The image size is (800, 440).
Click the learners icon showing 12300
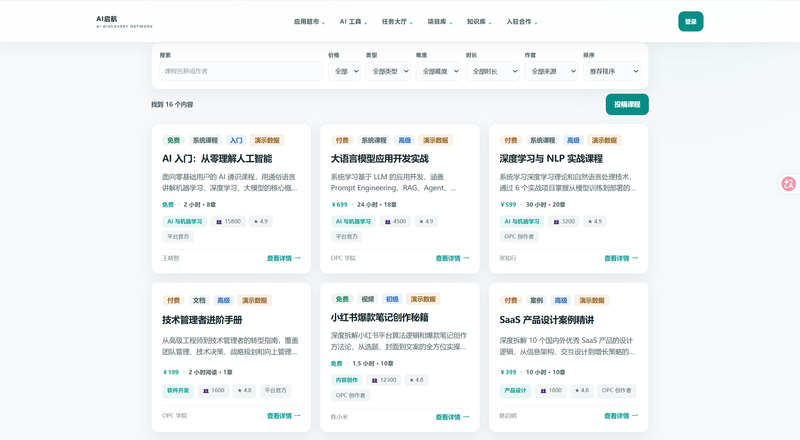click(374, 380)
